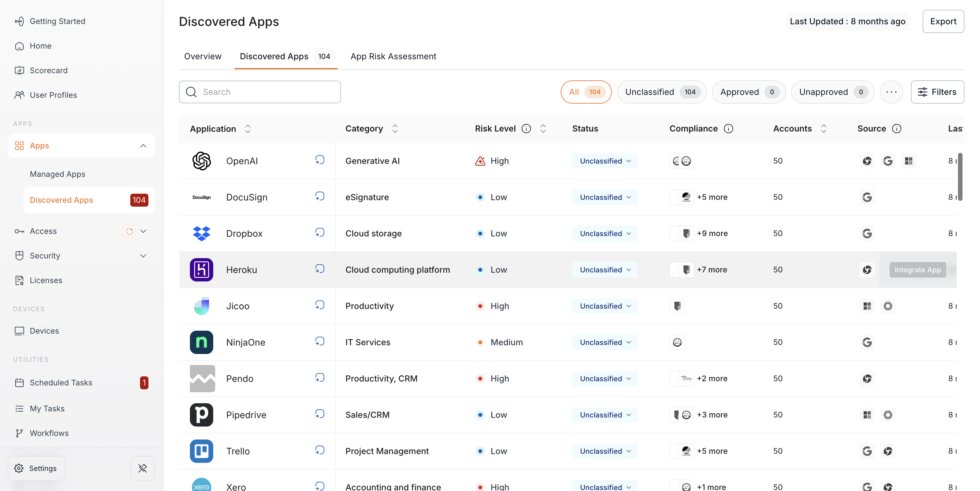The image size is (980, 491).
Task: Click the Access refresh badge icon
Action: click(x=130, y=231)
